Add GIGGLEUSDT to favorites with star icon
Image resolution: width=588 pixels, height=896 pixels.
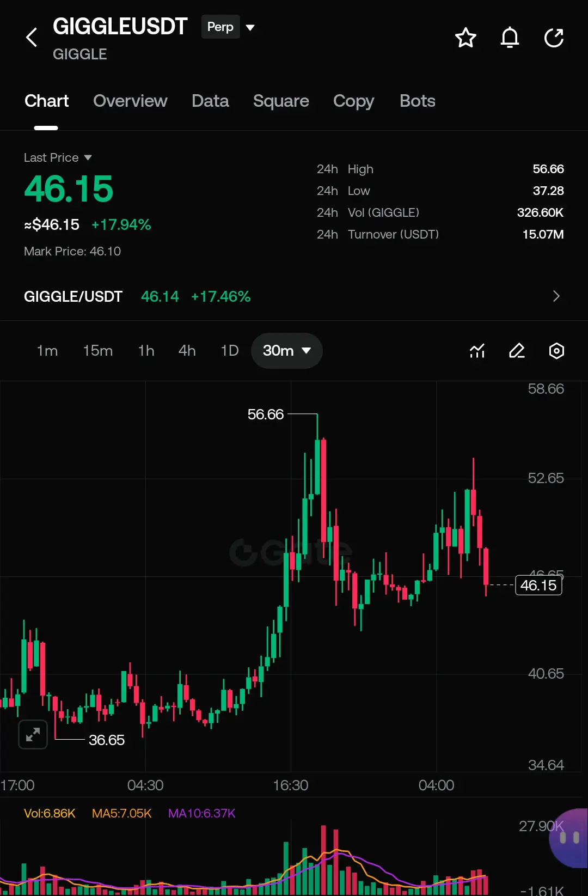point(465,38)
